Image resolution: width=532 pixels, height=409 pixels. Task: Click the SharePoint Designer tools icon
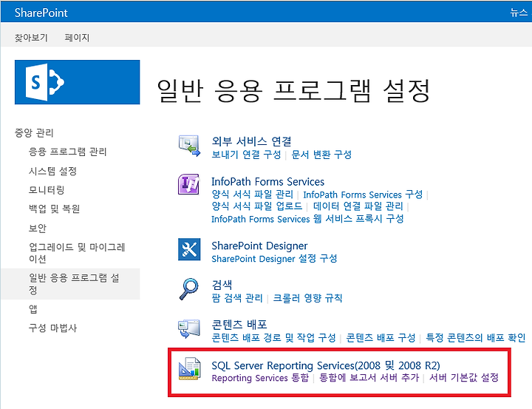click(189, 249)
